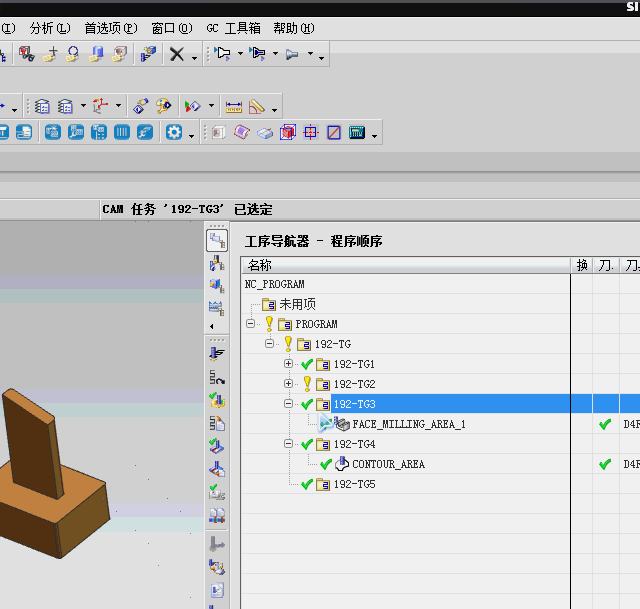
Task: Select the highlighted 192-TG3 group
Action: coord(355,404)
